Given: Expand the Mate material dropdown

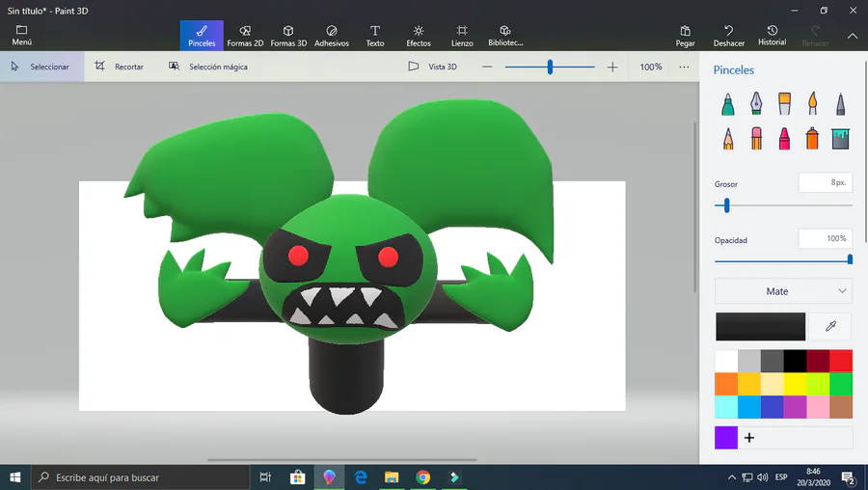Looking at the screenshot, I should [783, 291].
